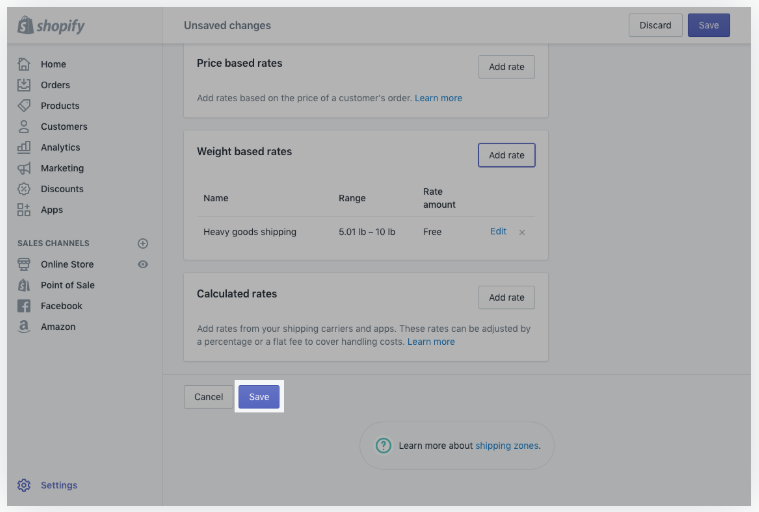Screen dimensions: 759x512
Task: Open the Orders inbox icon
Action: click(x=24, y=85)
